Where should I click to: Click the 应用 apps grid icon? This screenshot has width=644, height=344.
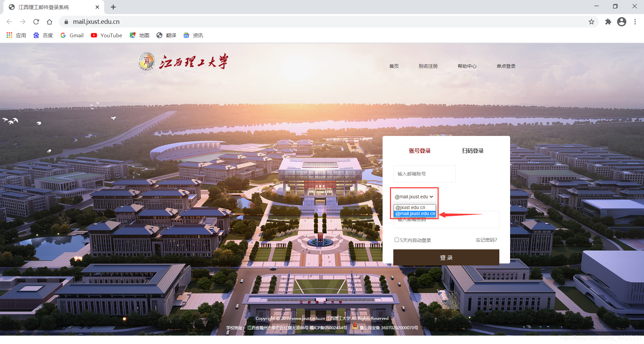(9, 35)
